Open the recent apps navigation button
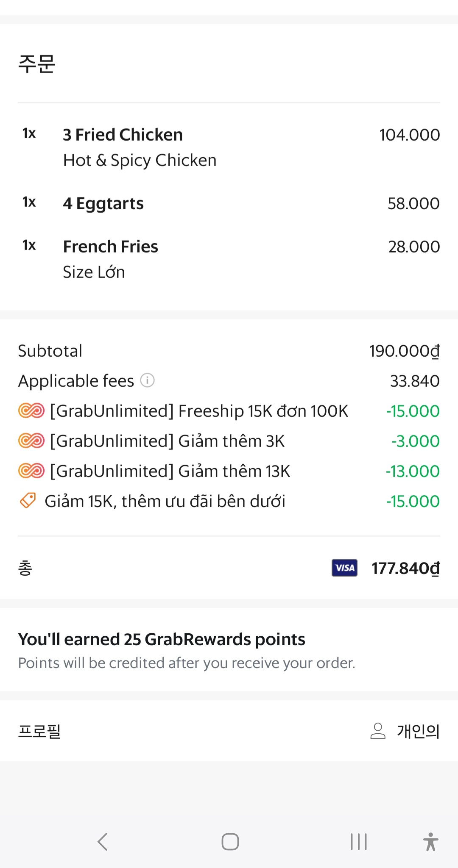This screenshot has height=868, width=458. pos(359,842)
